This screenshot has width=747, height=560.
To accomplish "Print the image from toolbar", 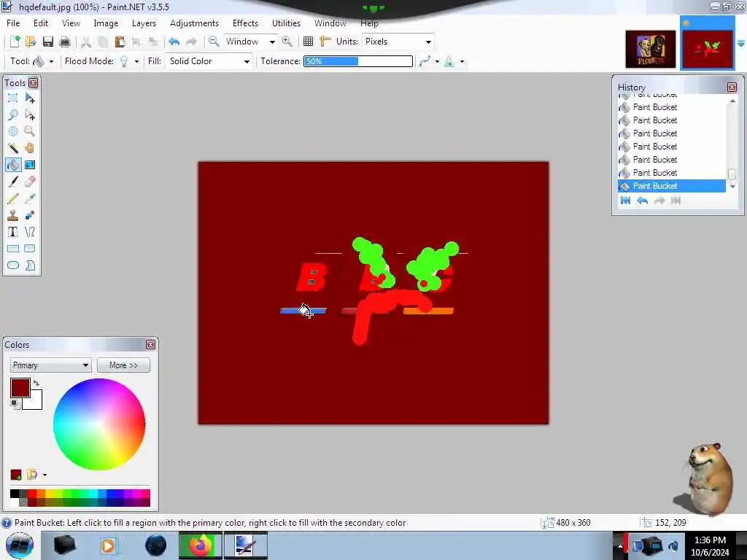I will click(x=65, y=42).
